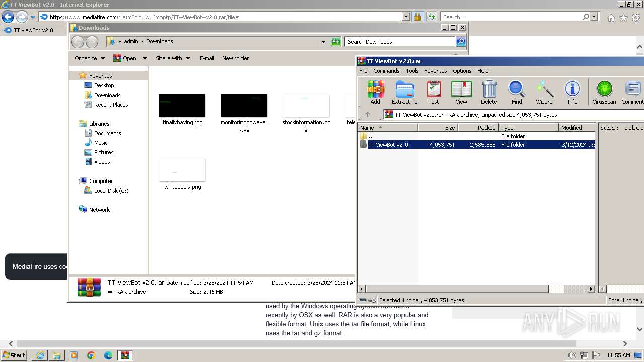Go up one folder in WinRAR
The width and height of the screenshot is (644, 362).
[x=368, y=115]
